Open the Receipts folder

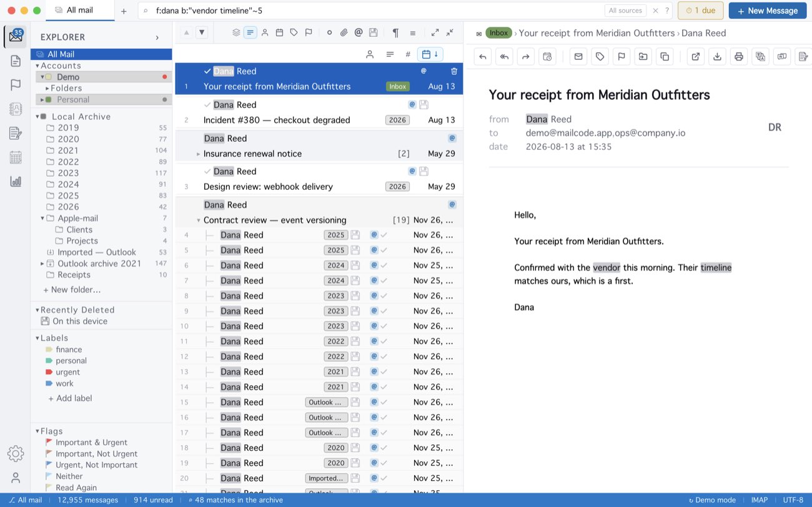(x=74, y=275)
